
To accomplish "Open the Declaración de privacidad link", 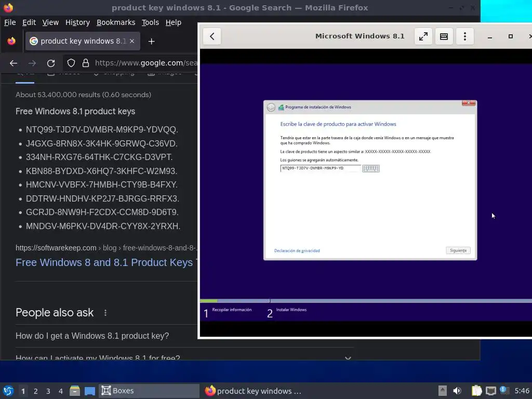I will (297, 251).
